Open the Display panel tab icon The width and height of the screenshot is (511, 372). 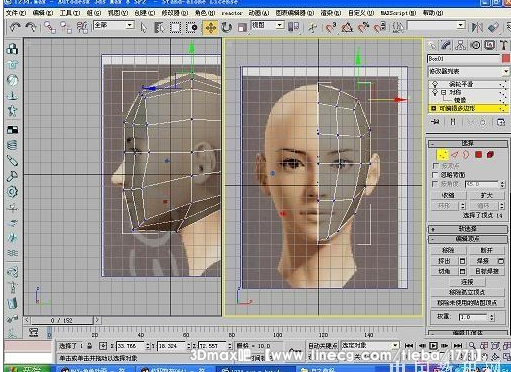pos(490,45)
